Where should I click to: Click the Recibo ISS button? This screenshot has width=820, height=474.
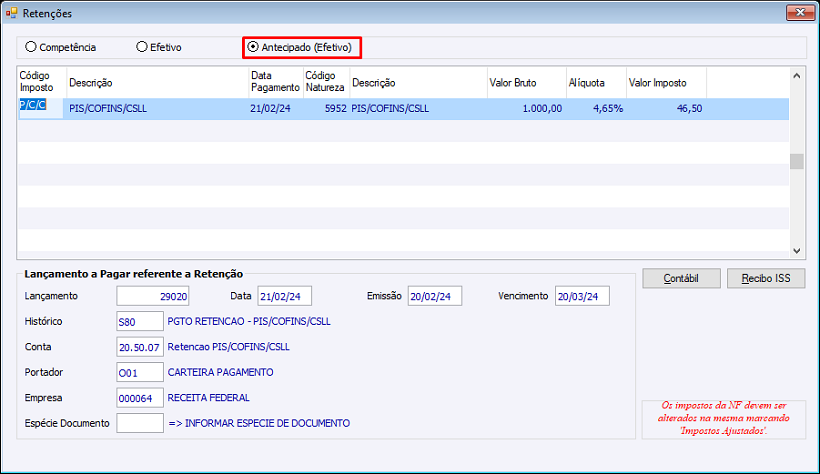pyautogui.click(x=766, y=278)
